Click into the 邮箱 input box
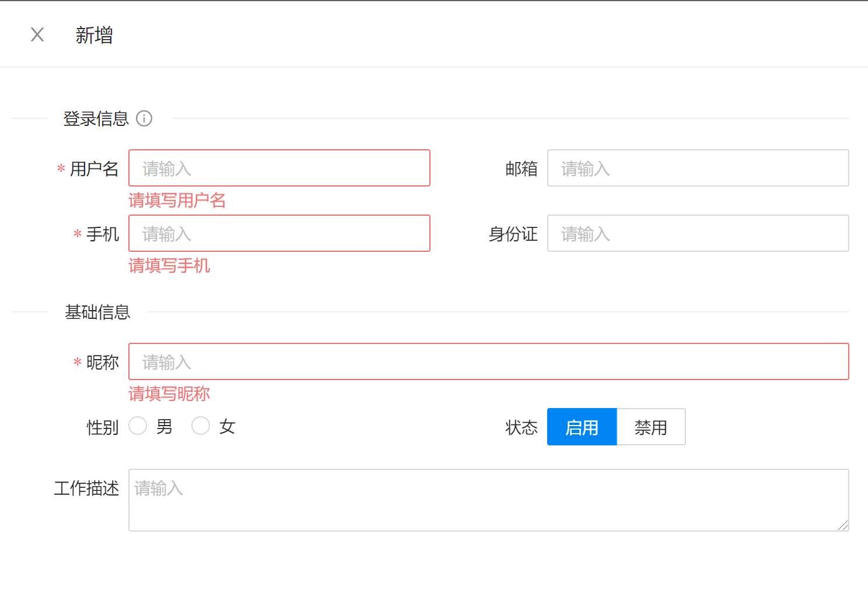This screenshot has width=868, height=615. (x=698, y=168)
